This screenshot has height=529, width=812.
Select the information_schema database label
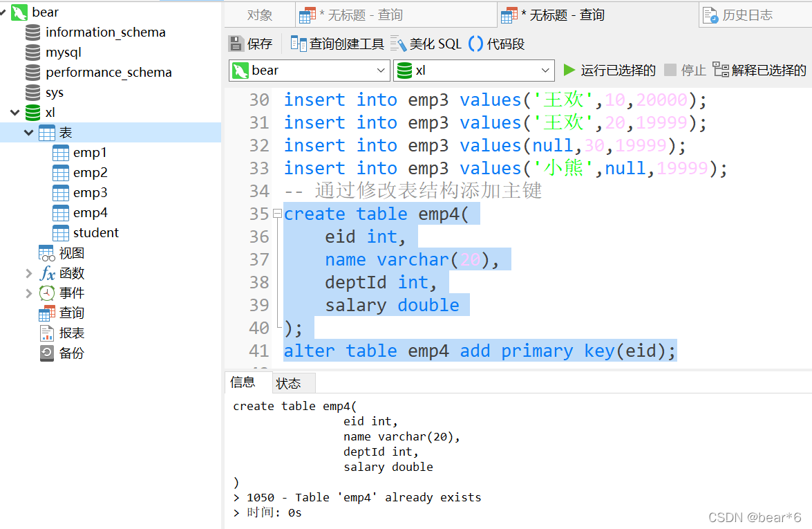(x=106, y=32)
